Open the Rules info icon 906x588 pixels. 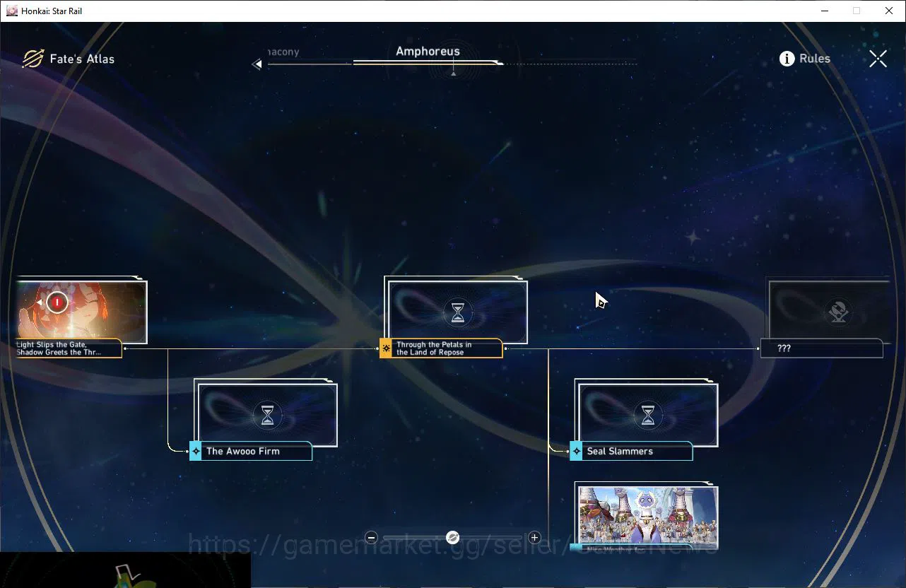787,59
